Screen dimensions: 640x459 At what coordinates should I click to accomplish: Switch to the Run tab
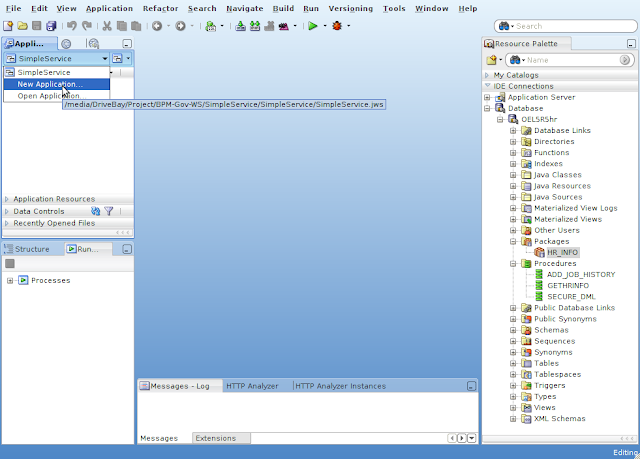[87, 249]
